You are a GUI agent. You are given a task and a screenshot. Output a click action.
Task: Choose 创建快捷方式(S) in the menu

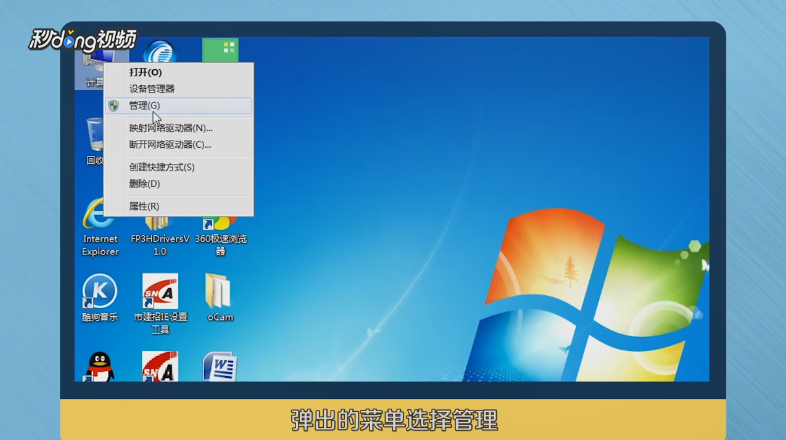[x=178, y=167]
